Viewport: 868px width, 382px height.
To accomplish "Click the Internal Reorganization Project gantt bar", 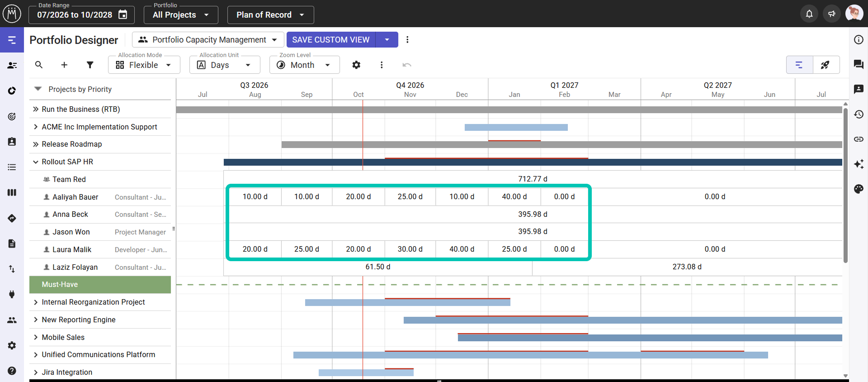I will (x=408, y=302).
